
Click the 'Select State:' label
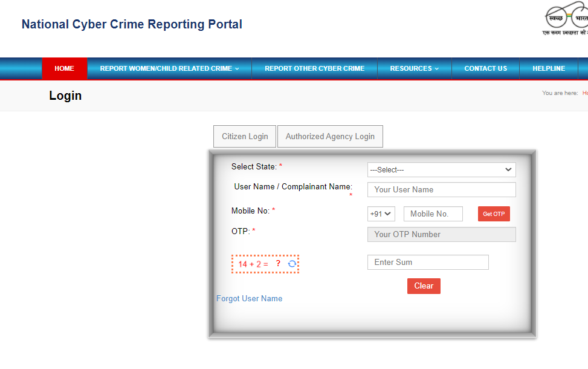click(254, 167)
